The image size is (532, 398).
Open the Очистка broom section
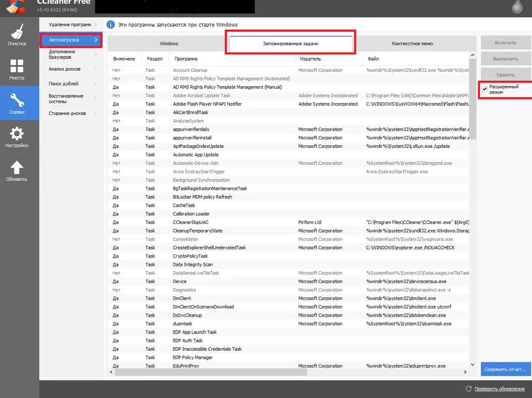click(16, 34)
